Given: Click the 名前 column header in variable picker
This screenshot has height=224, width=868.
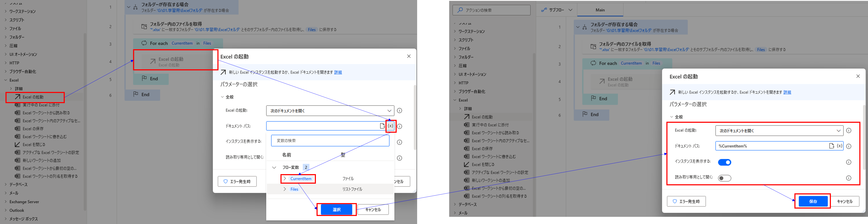Looking at the screenshot, I should tap(287, 155).
